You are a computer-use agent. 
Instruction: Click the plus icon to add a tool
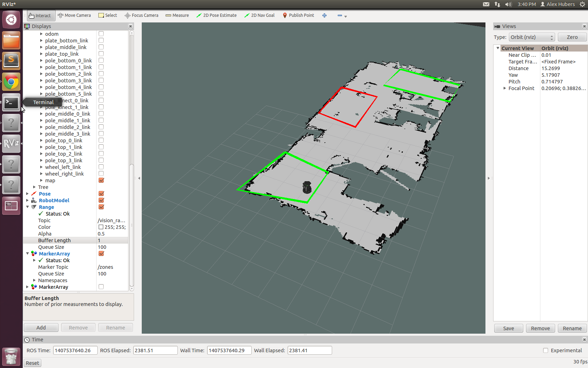click(324, 15)
